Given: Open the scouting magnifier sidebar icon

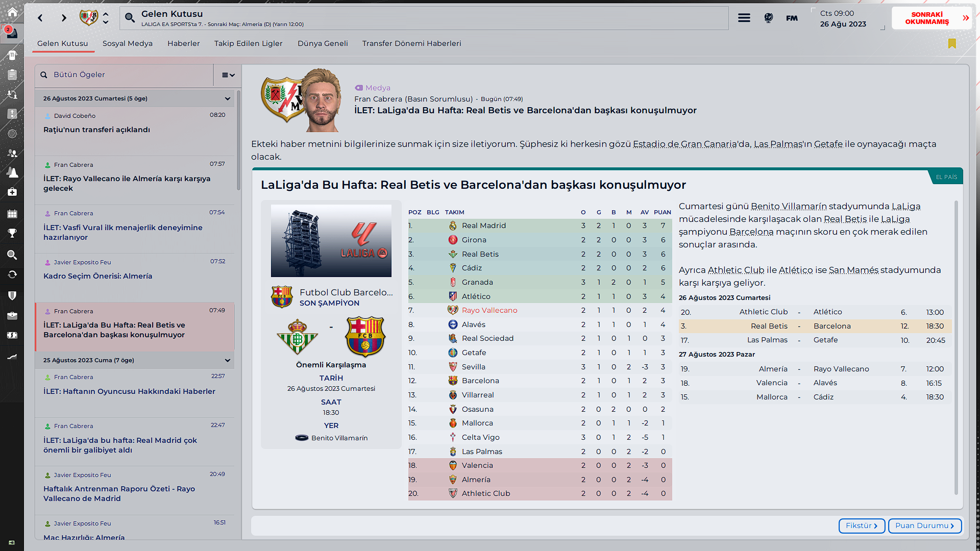Looking at the screenshot, I should (12, 255).
